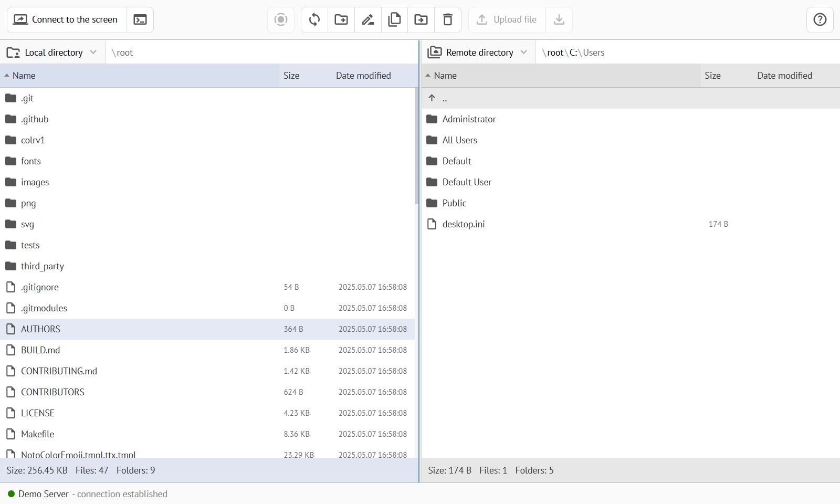Click the download arrow icon
This screenshot has width=840, height=504.
pos(559,20)
